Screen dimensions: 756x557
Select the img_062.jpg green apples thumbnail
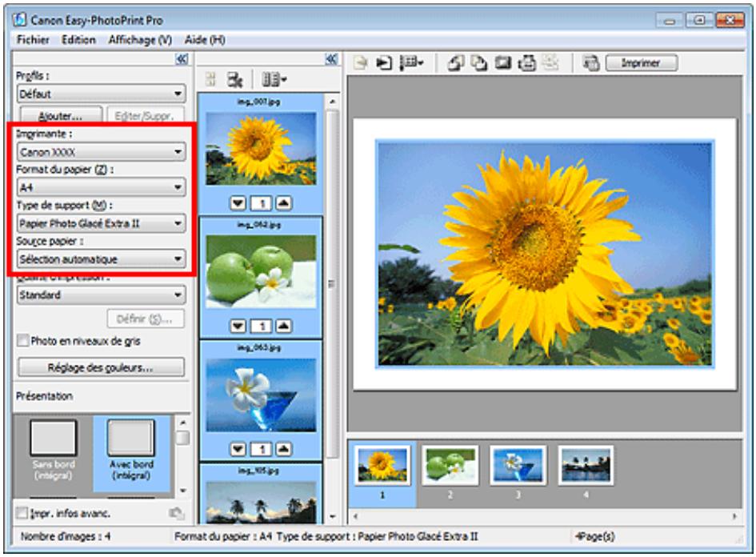tap(261, 271)
